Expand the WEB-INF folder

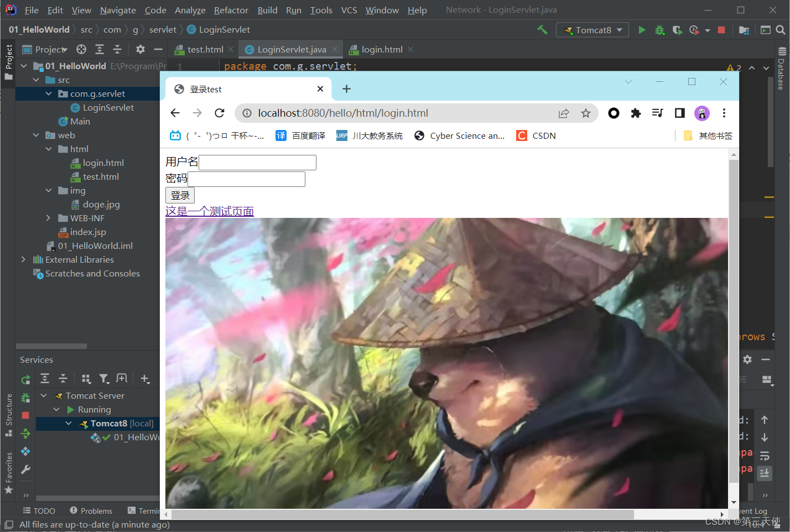point(49,218)
